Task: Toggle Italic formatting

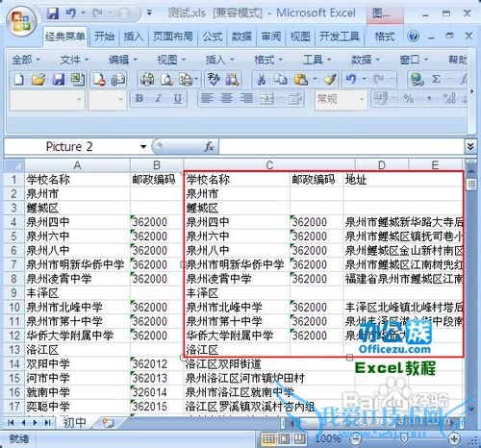Action: click(159, 99)
